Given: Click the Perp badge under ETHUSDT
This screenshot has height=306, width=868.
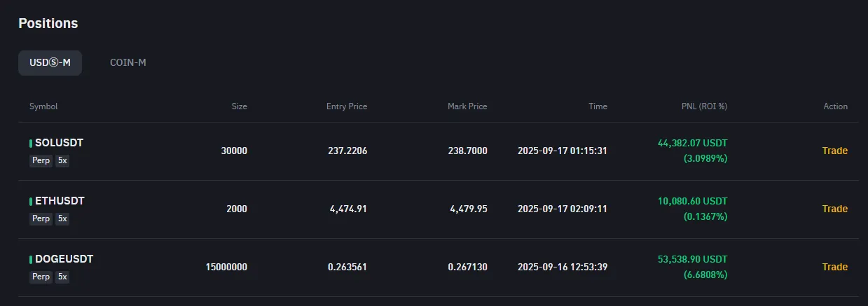Looking at the screenshot, I should pos(41,218).
